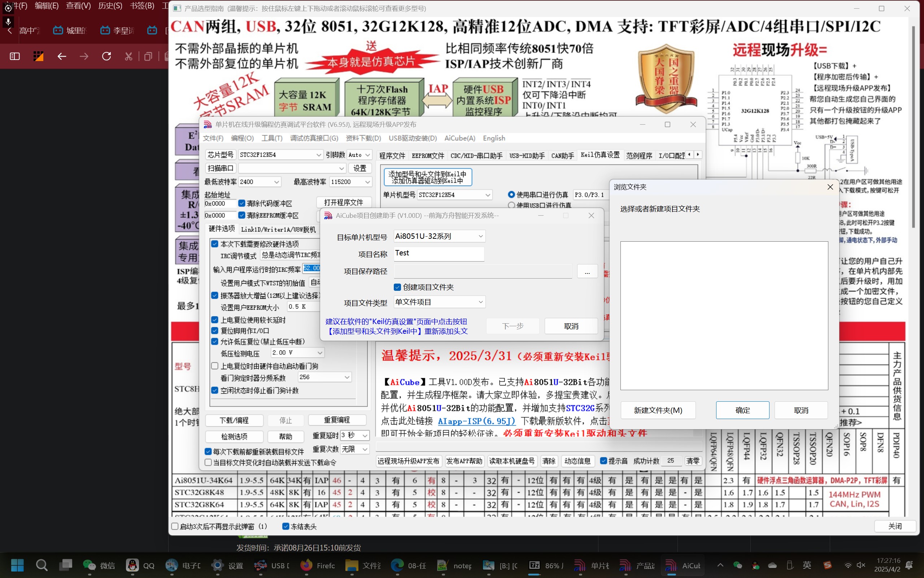This screenshot has height=578, width=924.
Task: Click the product guide vertical scrollbar
Action: coord(913,126)
